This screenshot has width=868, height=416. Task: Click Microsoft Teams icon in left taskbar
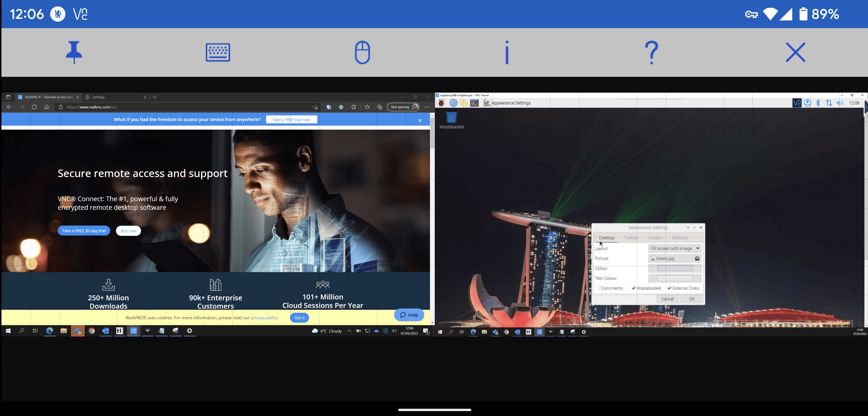[77, 331]
